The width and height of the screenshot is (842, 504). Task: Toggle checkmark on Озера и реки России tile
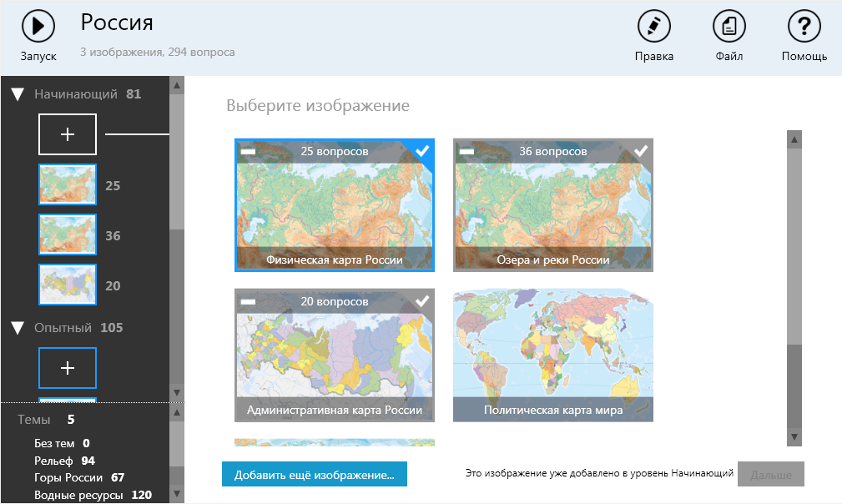641,151
